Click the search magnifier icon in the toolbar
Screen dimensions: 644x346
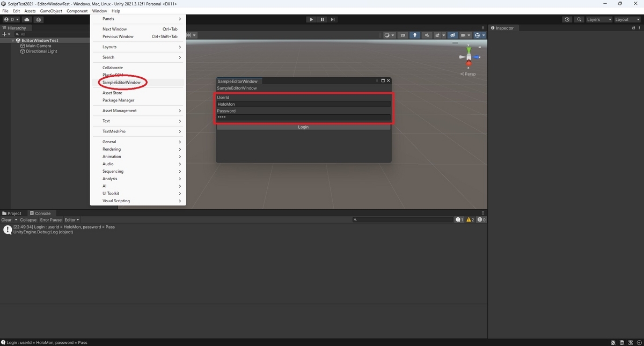[579, 19]
